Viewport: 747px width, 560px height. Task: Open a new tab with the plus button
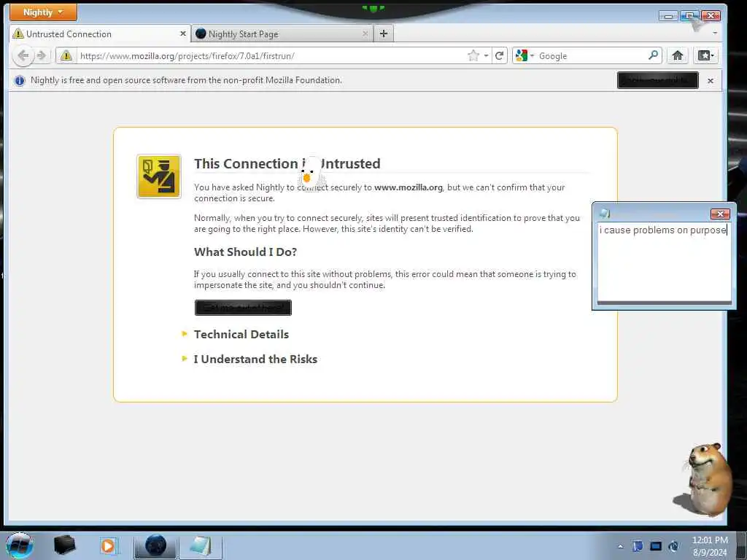384,34
